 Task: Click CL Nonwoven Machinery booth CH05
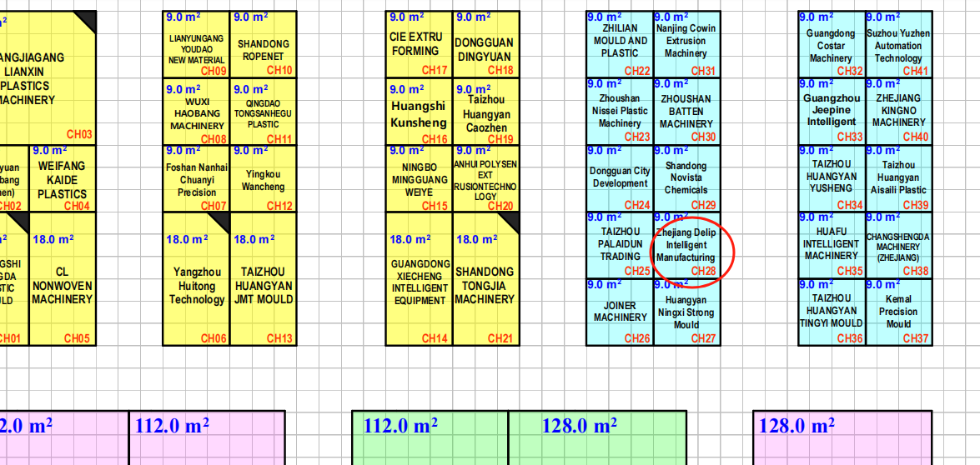pos(63,279)
